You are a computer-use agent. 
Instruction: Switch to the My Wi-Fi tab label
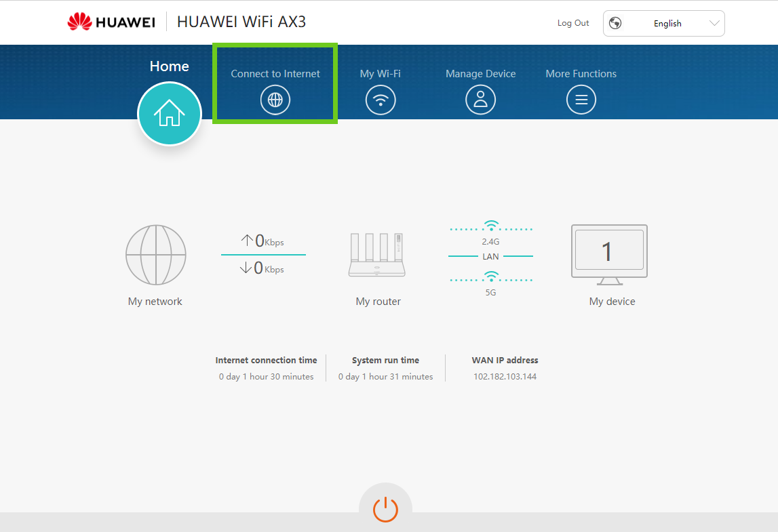(x=380, y=74)
